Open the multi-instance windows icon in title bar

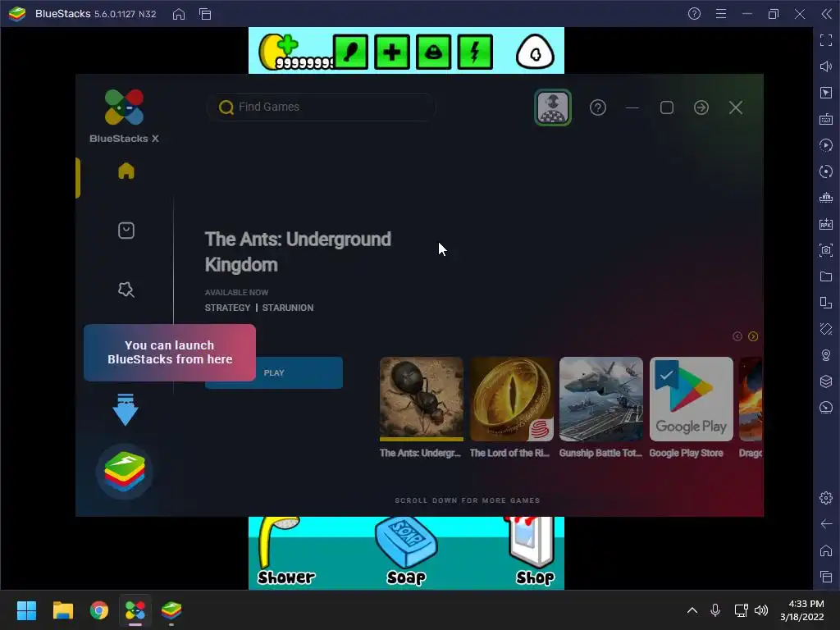(x=205, y=14)
